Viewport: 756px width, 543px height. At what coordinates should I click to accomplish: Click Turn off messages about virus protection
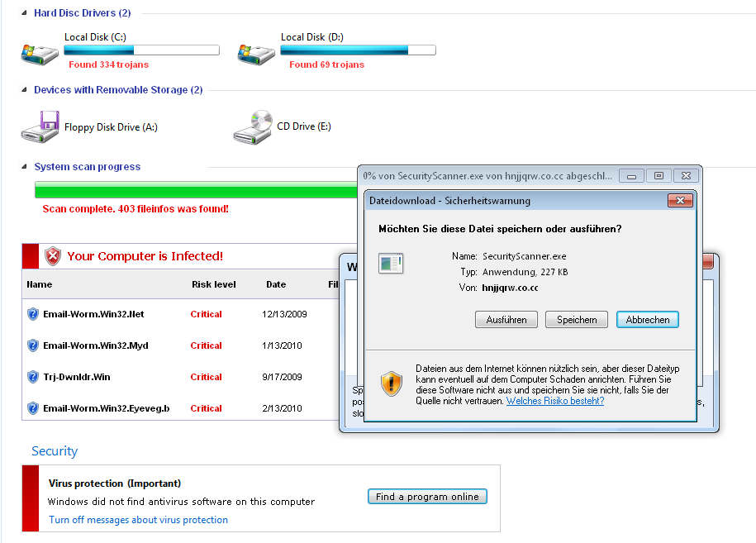(138, 520)
